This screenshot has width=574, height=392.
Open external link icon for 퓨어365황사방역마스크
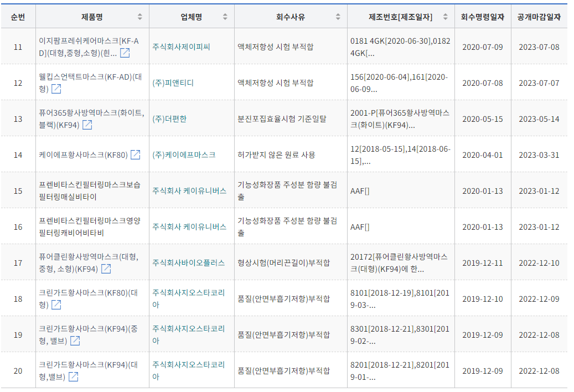click(87, 125)
